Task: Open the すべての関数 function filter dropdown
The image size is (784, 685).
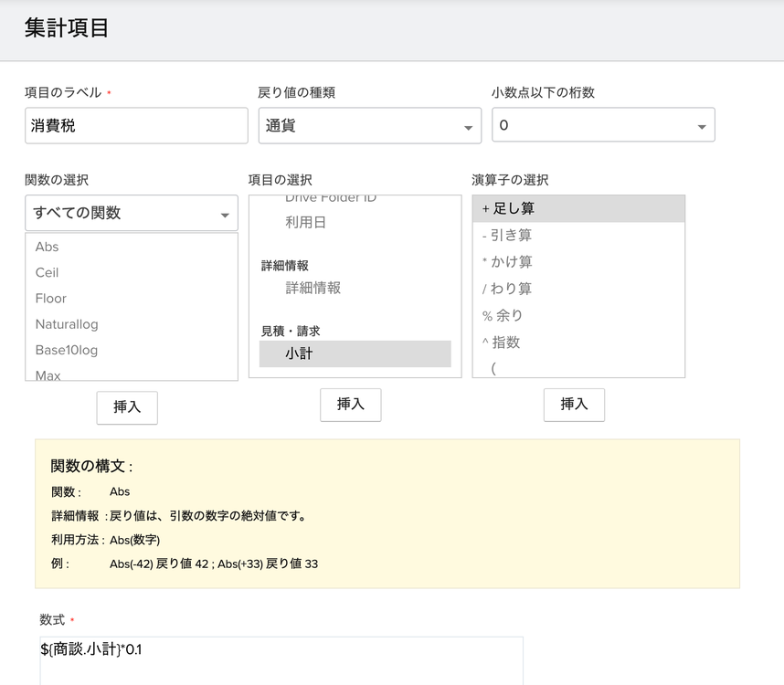Action: 132,214
